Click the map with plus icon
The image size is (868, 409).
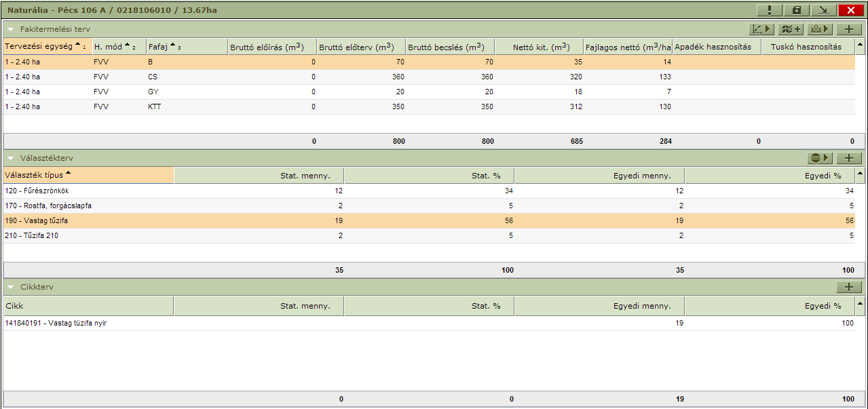click(x=791, y=29)
